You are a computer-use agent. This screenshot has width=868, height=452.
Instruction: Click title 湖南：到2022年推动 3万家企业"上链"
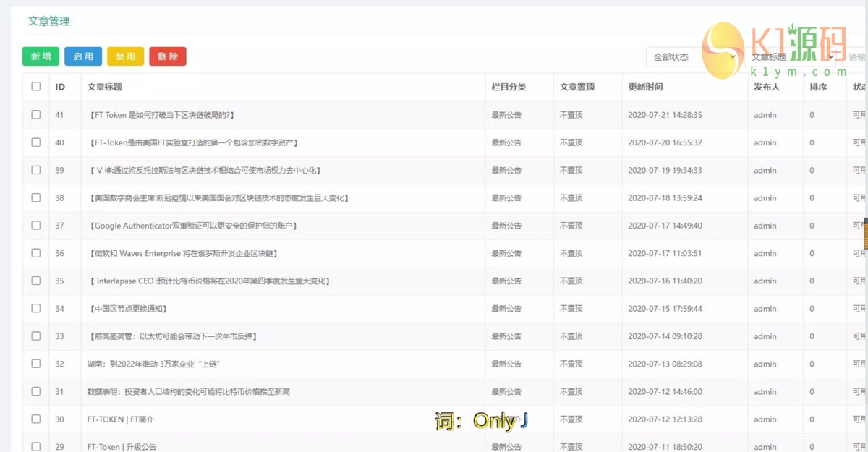point(153,364)
